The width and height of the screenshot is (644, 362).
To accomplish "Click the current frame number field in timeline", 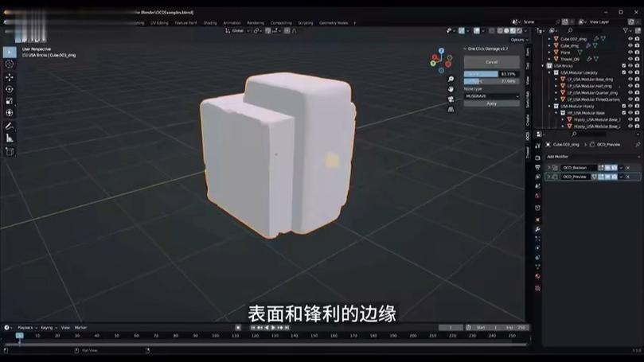I will click(x=451, y=328).
